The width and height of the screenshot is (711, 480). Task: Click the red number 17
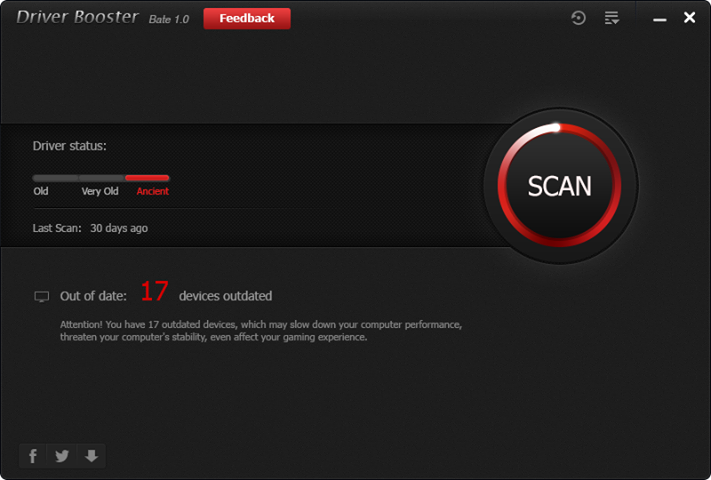pos(154,291)
